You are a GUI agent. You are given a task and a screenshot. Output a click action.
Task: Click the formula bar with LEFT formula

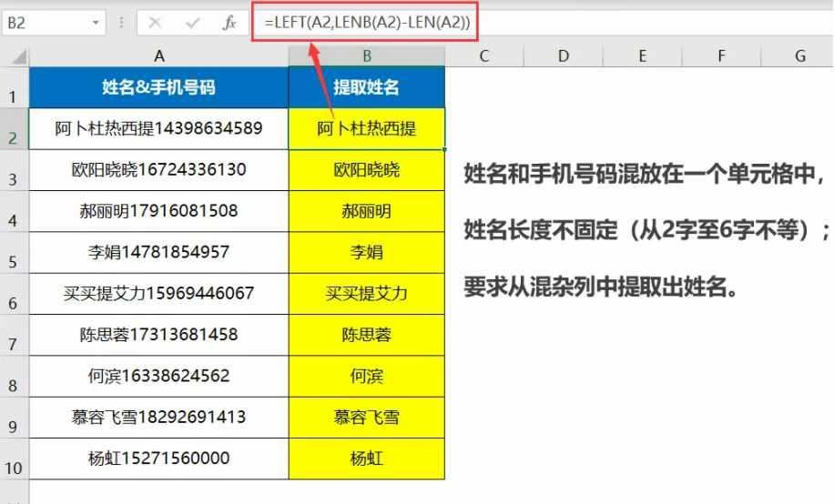[x=543, y=23]
